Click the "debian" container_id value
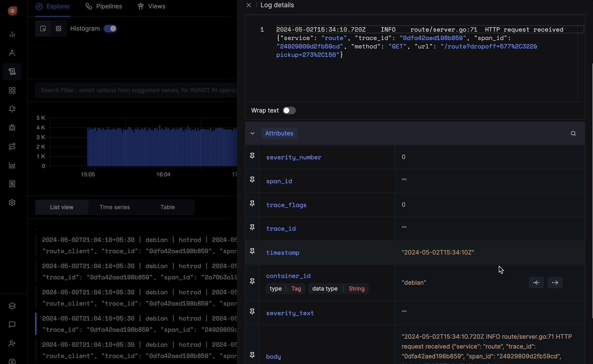The image size is (593, 364). pos(414,283)
